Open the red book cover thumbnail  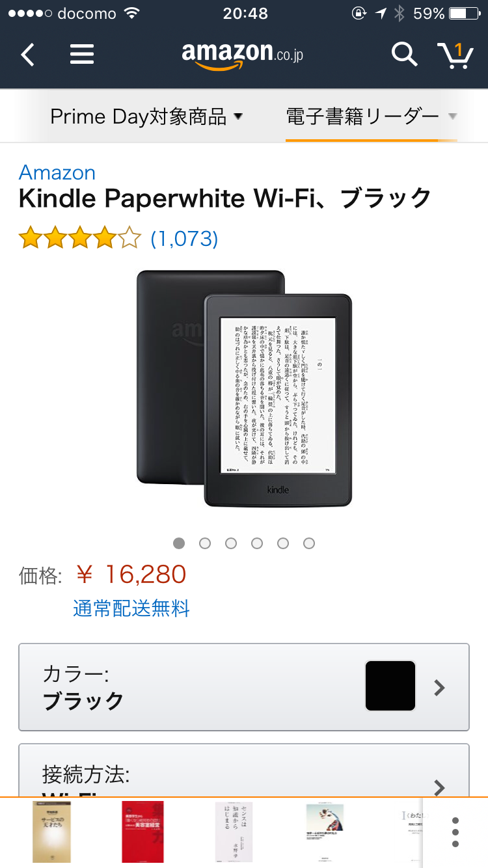142,832
